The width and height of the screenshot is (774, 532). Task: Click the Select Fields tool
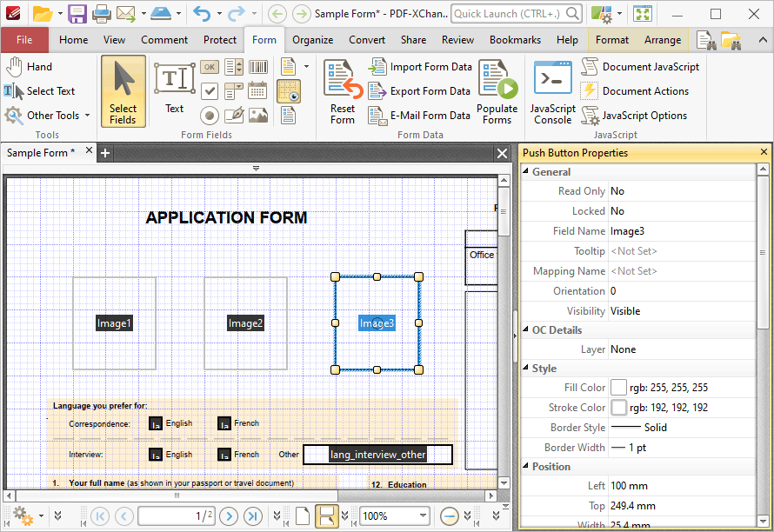tap(123, 91)
